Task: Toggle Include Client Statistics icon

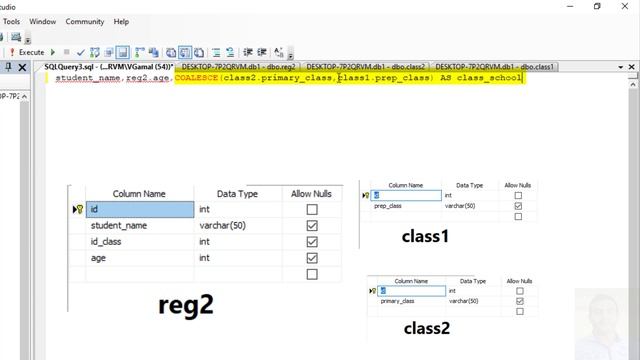Action: click(153, 53)
